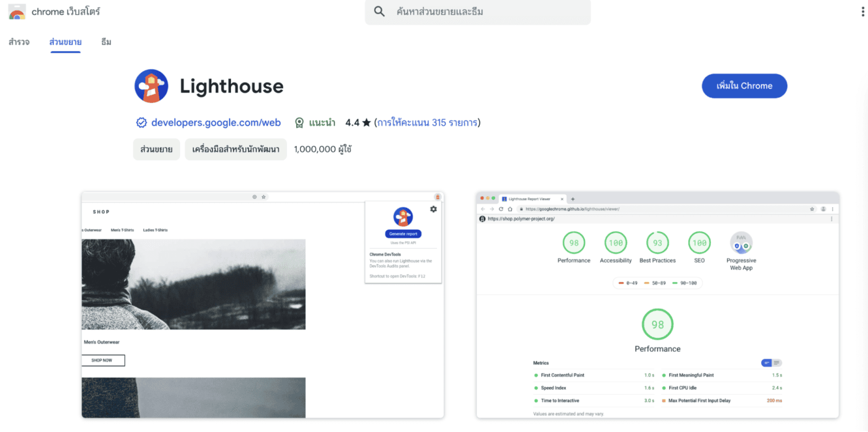This screenshot has width=868, height=432.
Task: Click the Lighthouse extension icon
Action: tap(151, 86)
